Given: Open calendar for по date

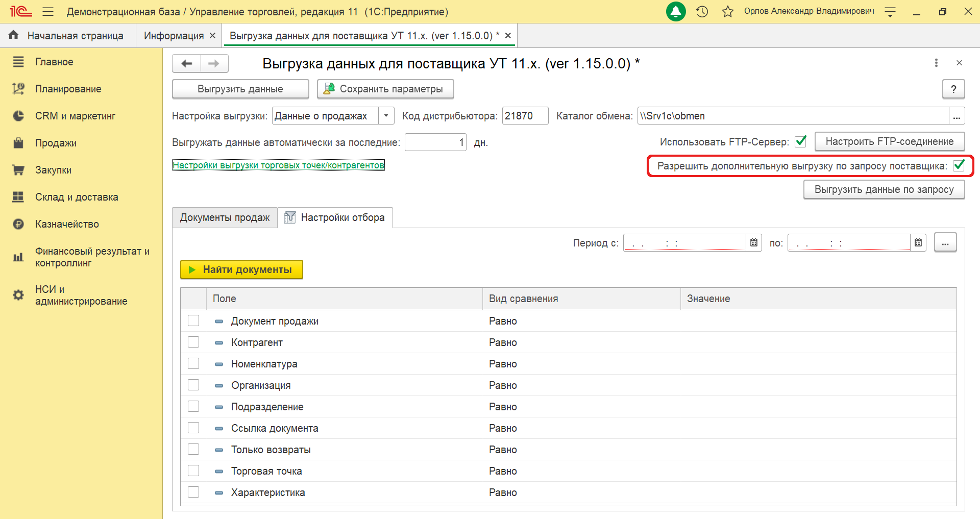Looking at the screenshot, I should [x=918, y=243].
